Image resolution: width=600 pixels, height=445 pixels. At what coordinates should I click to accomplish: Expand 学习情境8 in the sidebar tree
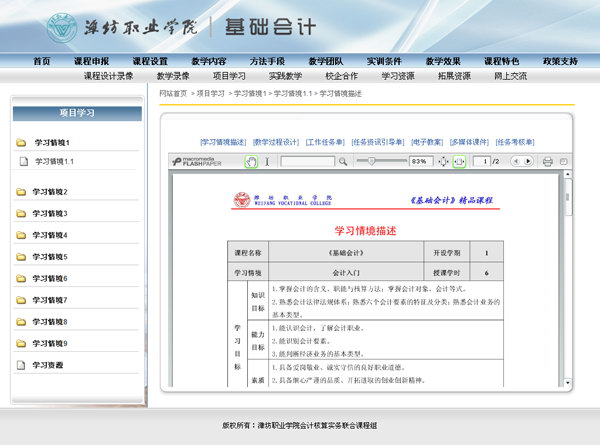click(x=50, y=322)
